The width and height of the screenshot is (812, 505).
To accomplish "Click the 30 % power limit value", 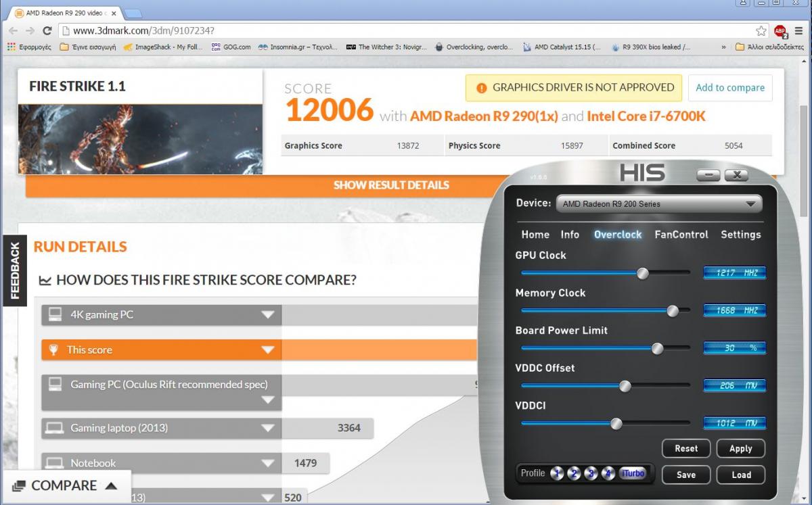I will tap(735, 348).
